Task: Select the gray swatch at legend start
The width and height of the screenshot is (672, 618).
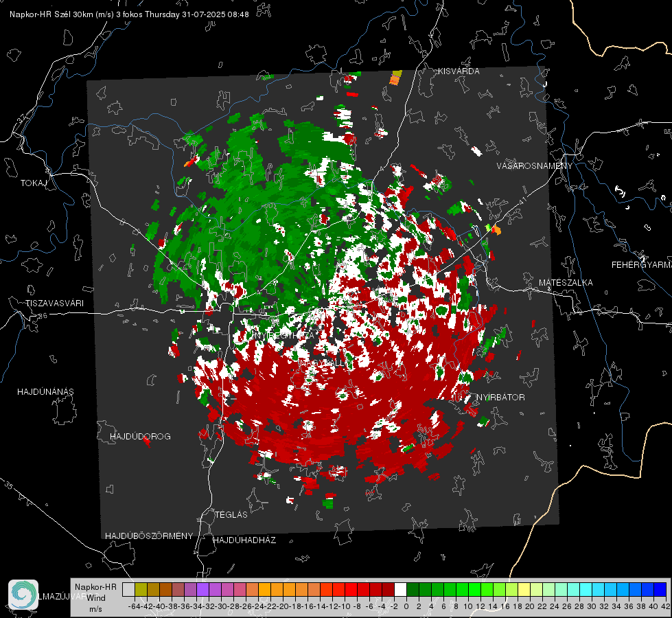Action: click(x=128, y=589)
